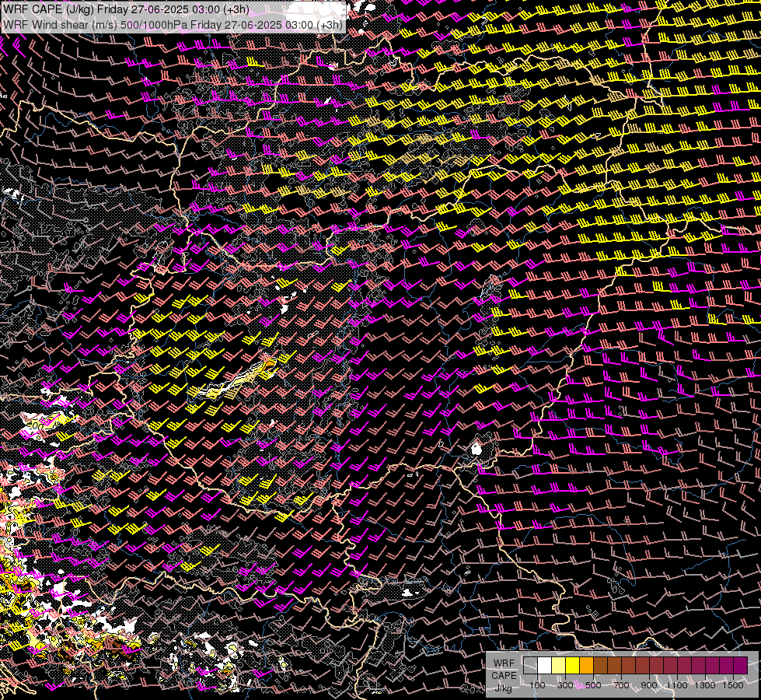Click the legend value 300
761x700 pixels.
pos(565,685)
